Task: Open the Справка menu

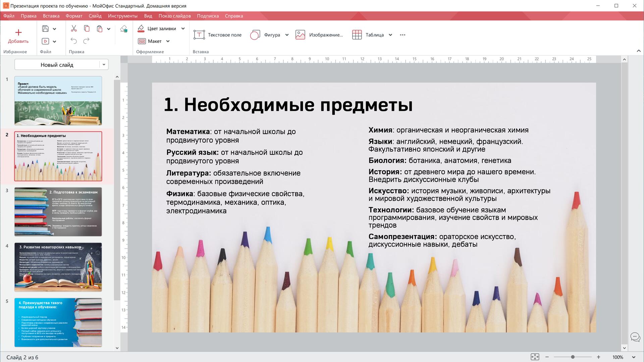Action: [x=234, y=16]
